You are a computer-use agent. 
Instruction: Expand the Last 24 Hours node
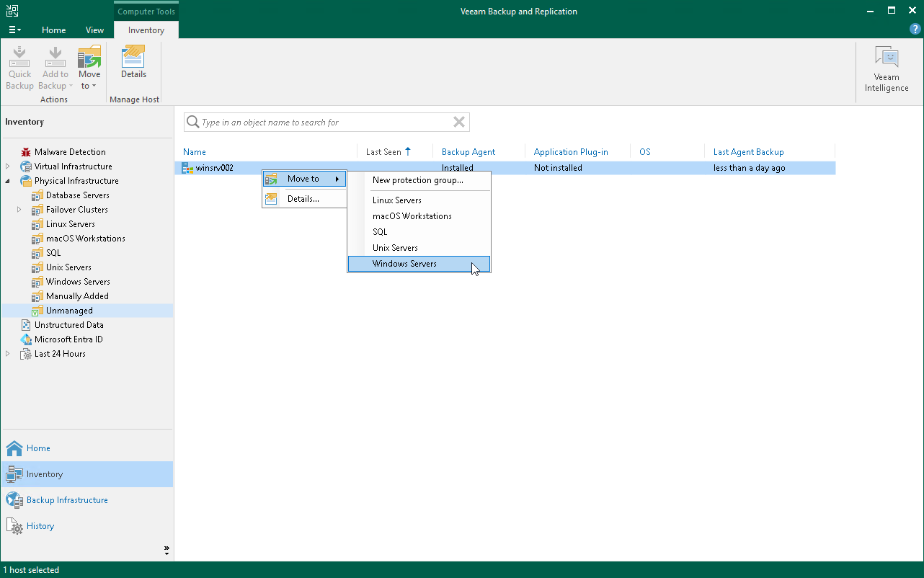pyautogui.click(x=8, y=354)
